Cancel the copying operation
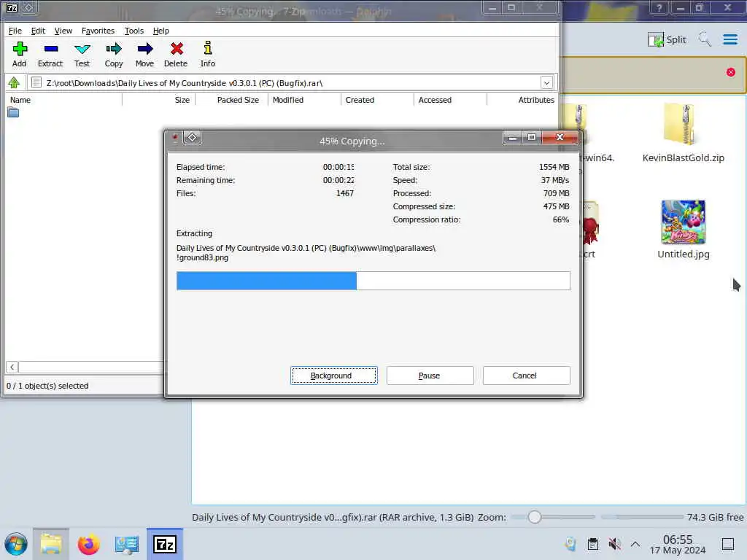 (x=526, y=376)
